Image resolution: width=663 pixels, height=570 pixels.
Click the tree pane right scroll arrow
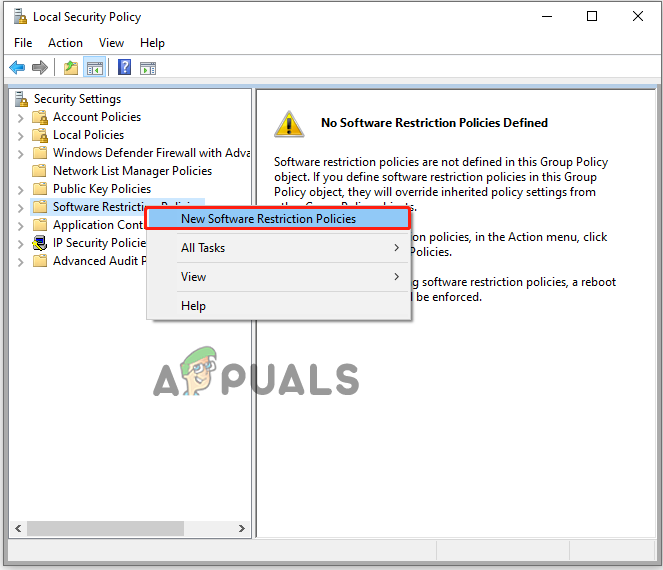click(242, 529)
